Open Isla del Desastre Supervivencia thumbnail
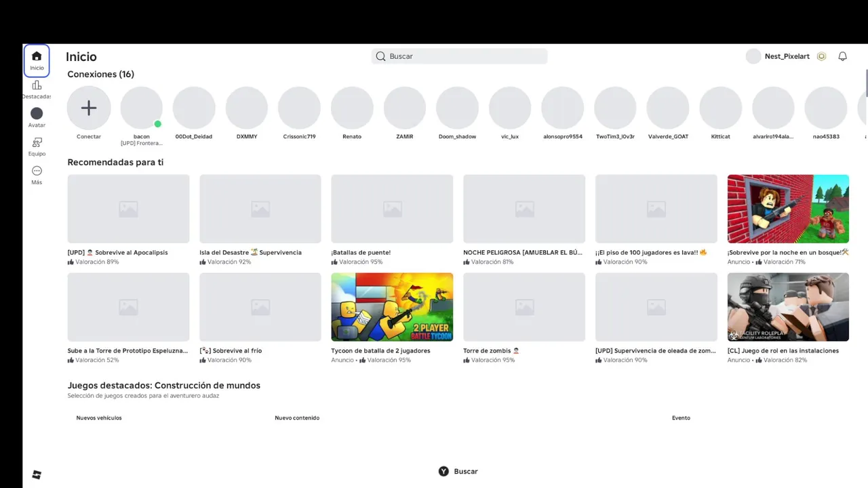This screenshot has height=488, width=868. 260,209
